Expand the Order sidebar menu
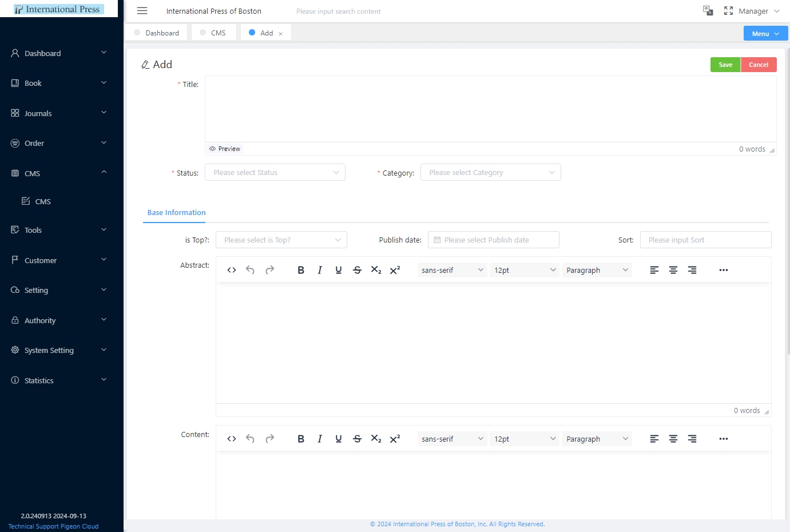 click(59, 143)
